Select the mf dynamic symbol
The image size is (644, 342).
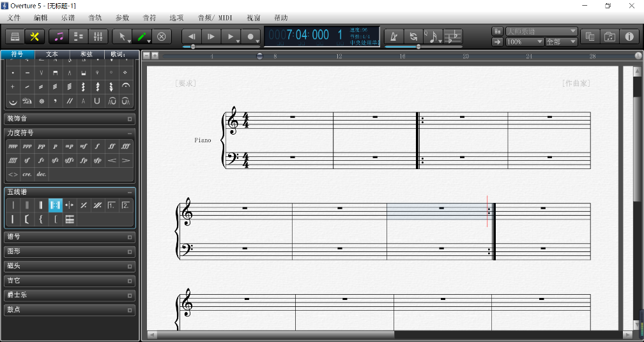click(83, 146)
